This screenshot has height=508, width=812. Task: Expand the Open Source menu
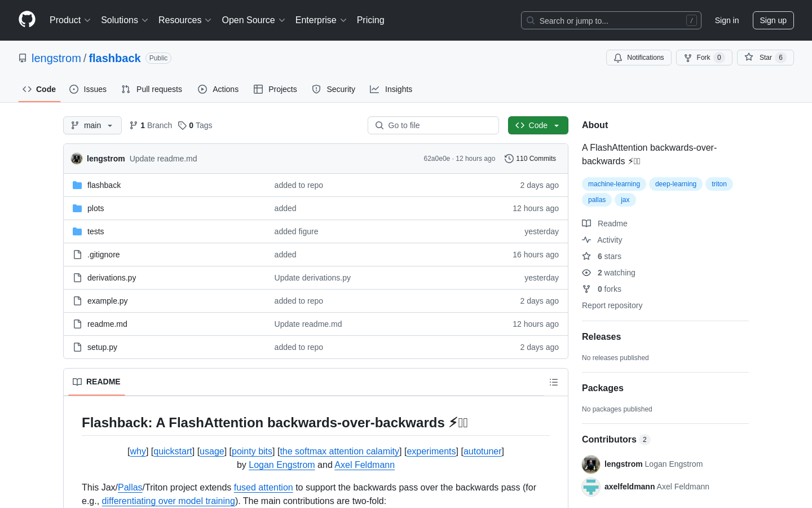254,20
